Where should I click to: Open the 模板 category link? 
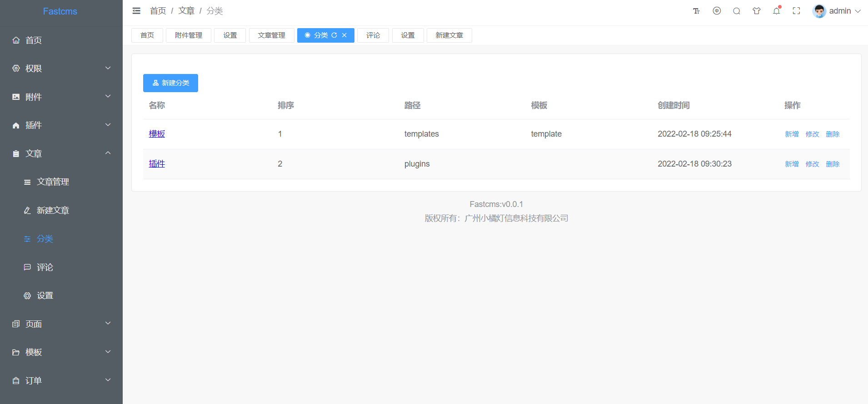click(x=157, y=134)
